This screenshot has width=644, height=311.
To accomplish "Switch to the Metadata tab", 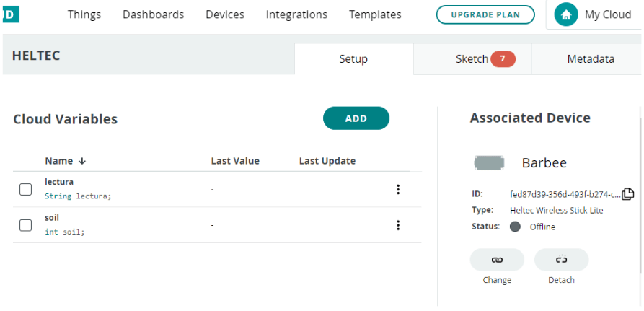I will click(590, 59).
